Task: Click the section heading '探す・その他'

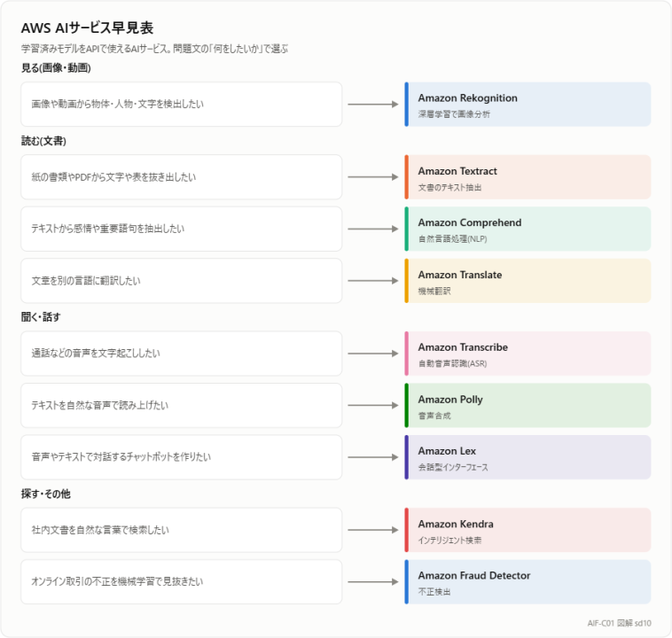Action: (45, 494)
